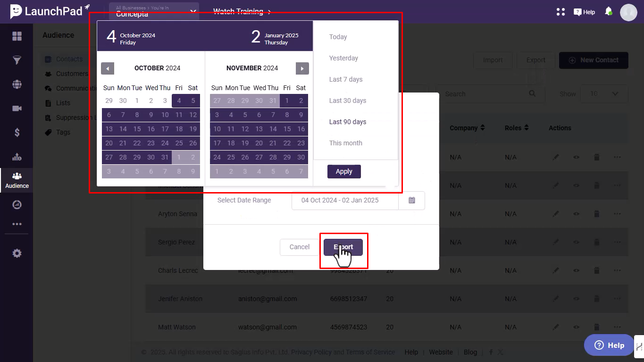The height and width of the screenshot is (362, 644).
Task: Open the dollar sign icon in sidebar
Action: (x=17, y=133)
